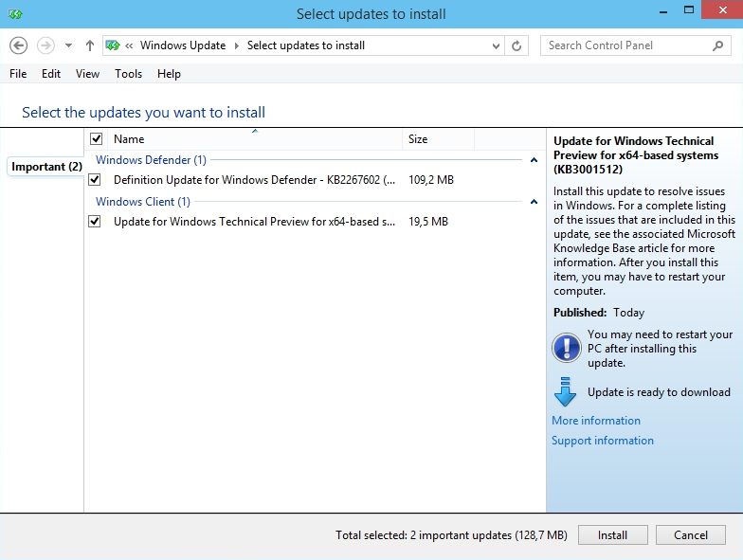Click the blue restart warning shield icon
The height and width of the screenshot is (560, 743).
coord(566,348)
